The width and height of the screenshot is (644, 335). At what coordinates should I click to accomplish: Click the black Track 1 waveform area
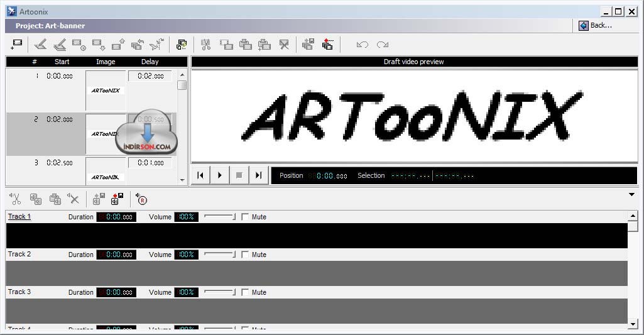tap(317, 236)
